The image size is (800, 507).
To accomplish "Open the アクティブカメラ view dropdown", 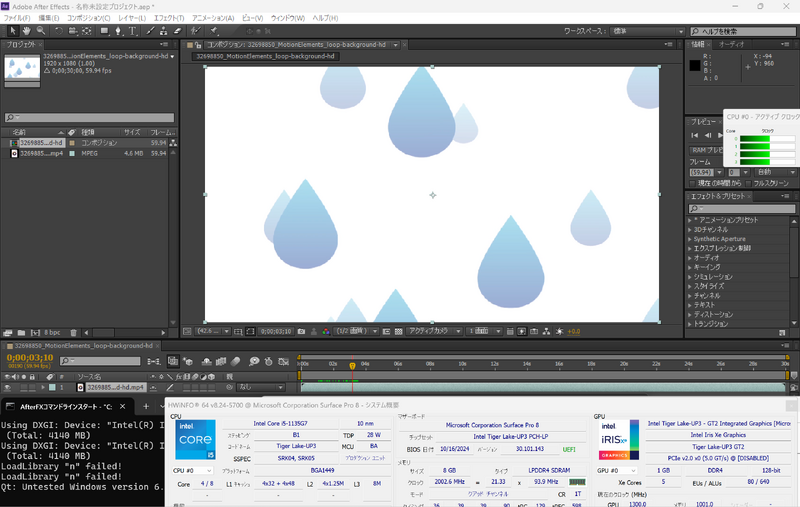I will tap(432, 331).
